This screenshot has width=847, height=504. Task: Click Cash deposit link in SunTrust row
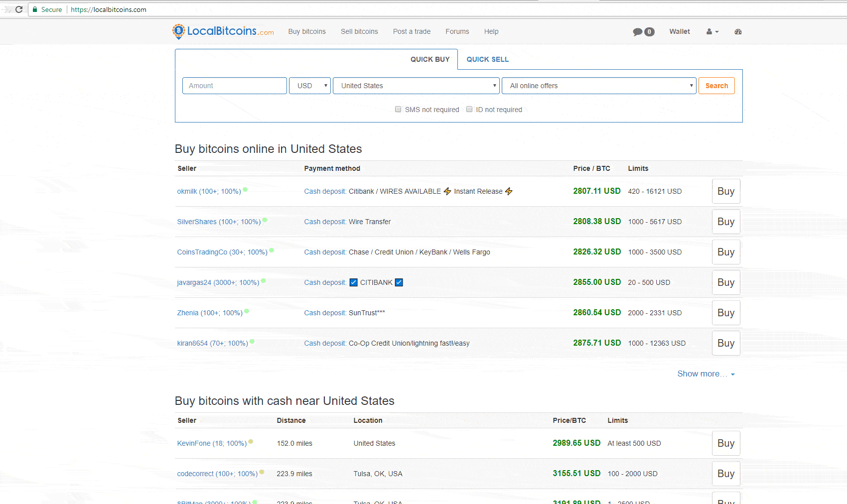pyautogui.click(x=325, y=313)
